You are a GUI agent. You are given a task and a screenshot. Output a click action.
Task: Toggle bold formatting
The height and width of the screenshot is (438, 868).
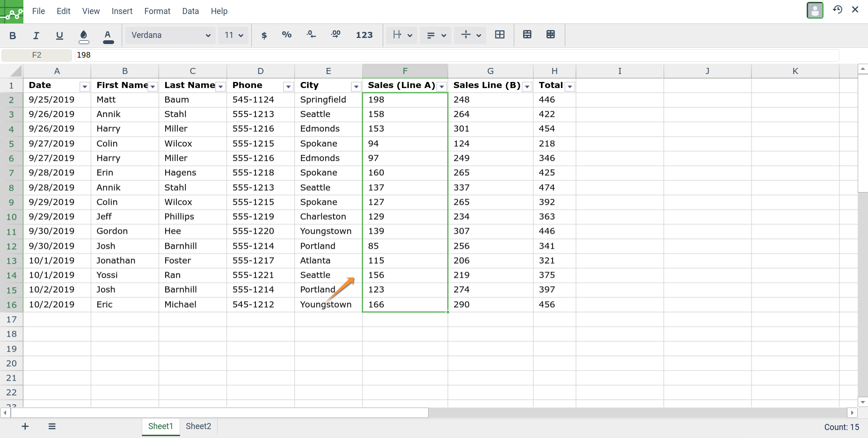[13, 35]
